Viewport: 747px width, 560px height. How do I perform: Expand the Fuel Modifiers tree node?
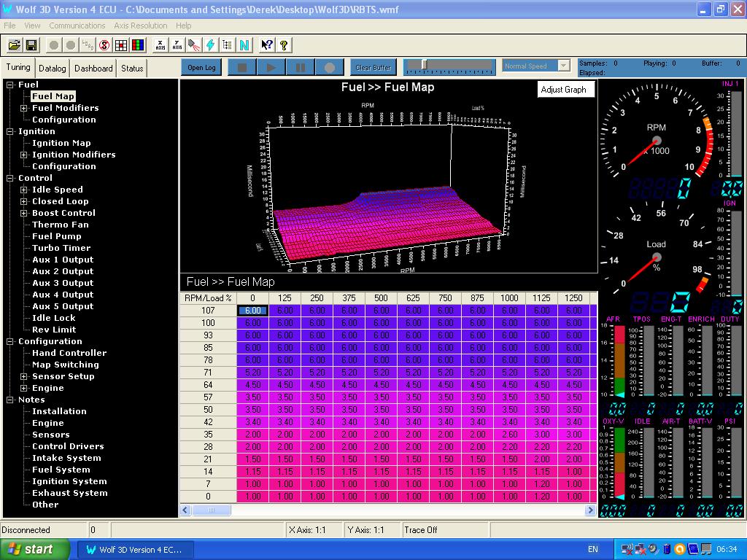click(23, 108)
